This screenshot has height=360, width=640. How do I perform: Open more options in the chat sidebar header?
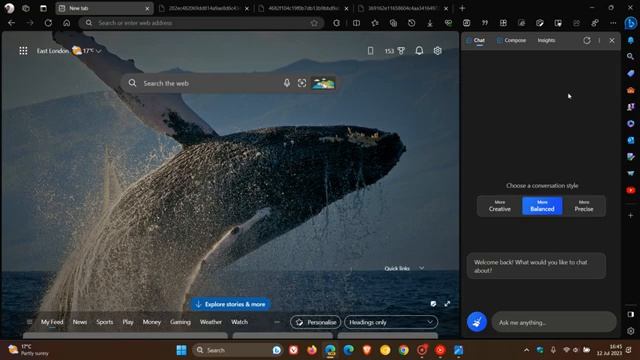599,40
